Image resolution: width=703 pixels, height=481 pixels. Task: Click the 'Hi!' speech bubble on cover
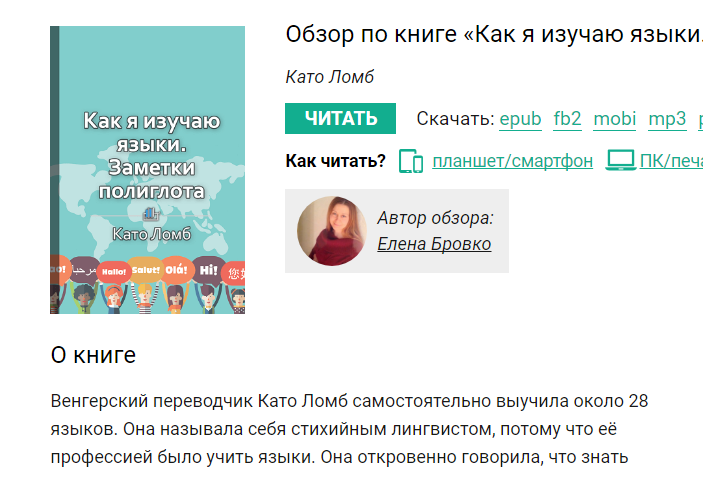click(x=208, y=269)
